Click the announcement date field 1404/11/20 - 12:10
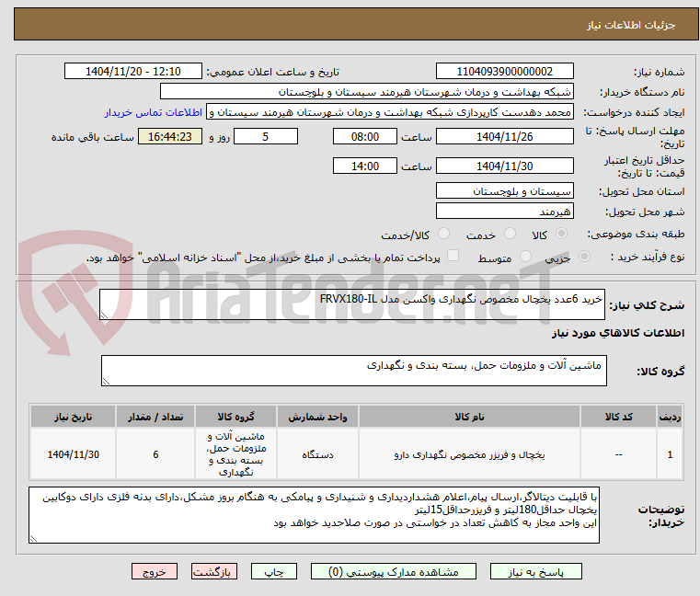Screen dimensions: 700x596 click(x=133, y=71)
